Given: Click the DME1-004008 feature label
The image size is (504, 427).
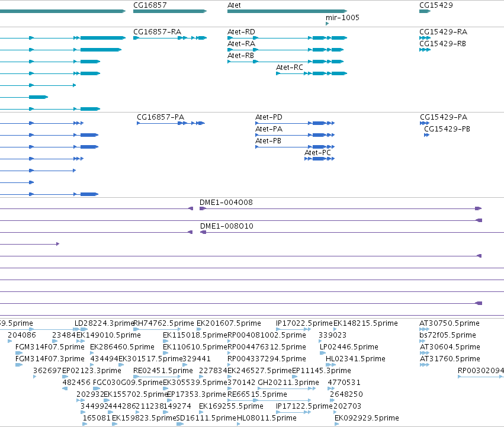Looking at the screenshot, I should coord(226,203).
